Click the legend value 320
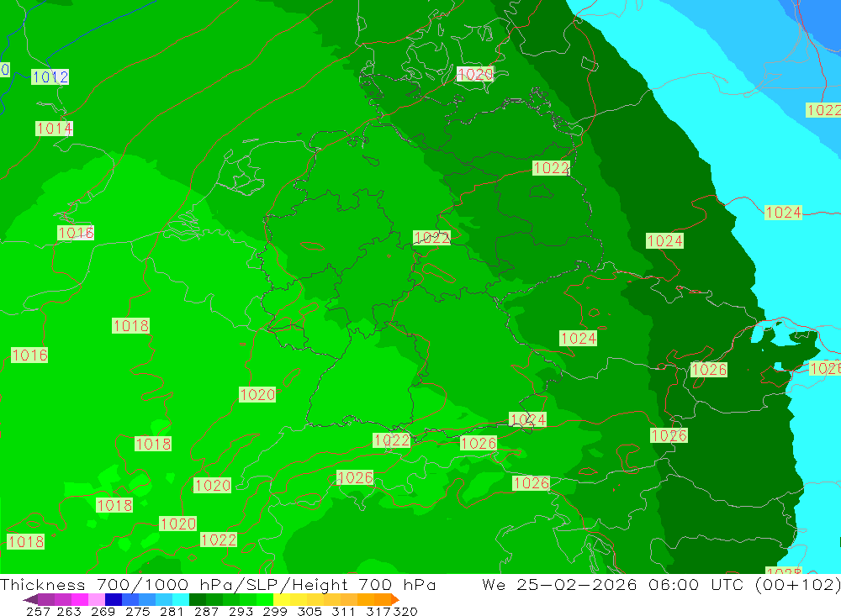The height and width of the screenshot is (616, 841). pos(405,612)
